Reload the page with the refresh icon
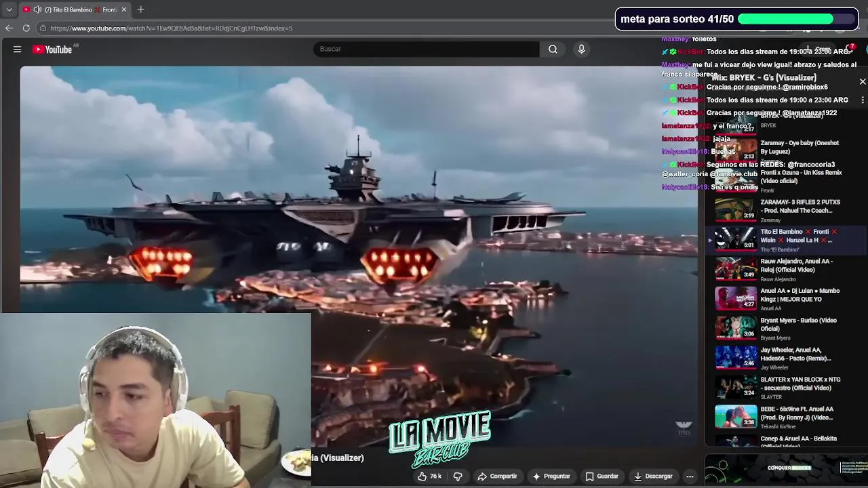The height and width of the screenshot is (488, 868). [x=26, y=28]
